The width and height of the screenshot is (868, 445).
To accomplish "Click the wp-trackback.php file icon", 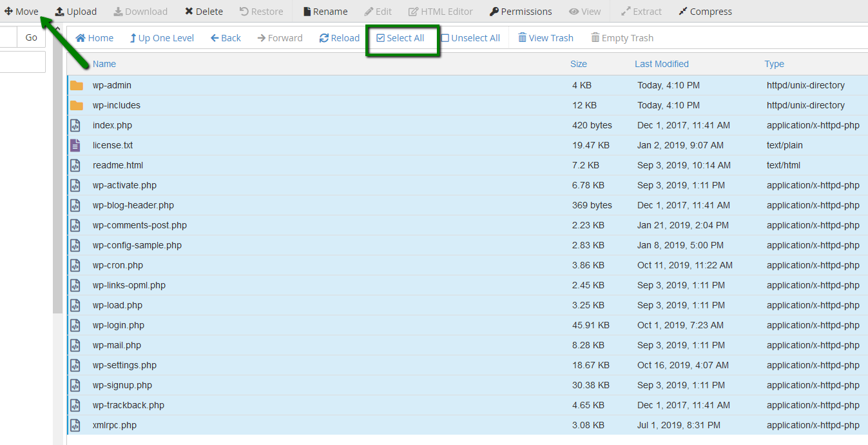I will (75, 405).
